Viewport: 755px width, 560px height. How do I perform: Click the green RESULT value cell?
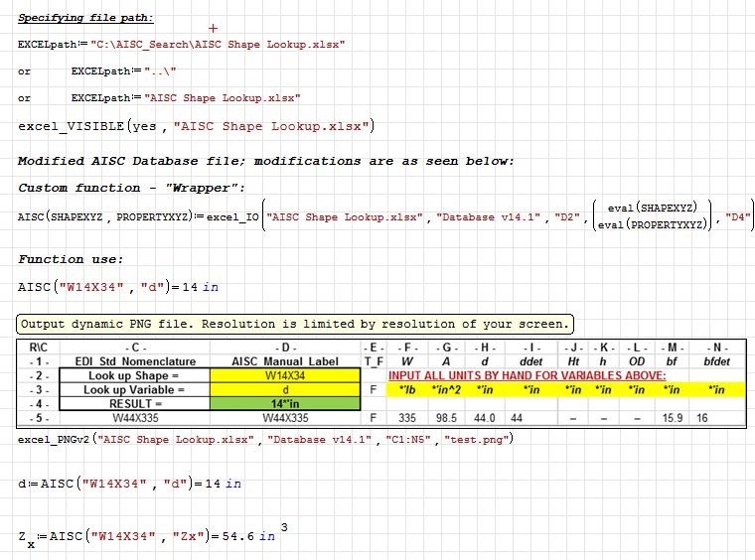pos(285,404)
